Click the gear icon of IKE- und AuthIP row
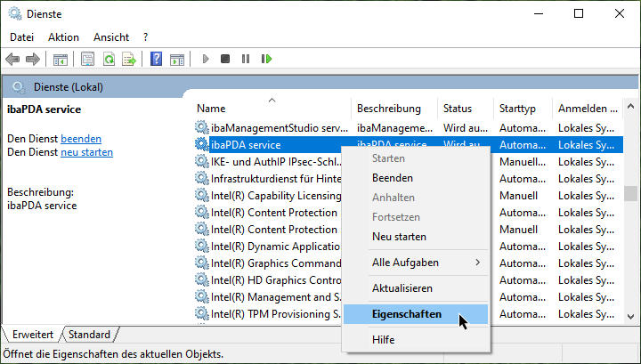Viewport: 641px width, 364px height. click(x=201, y=161)
